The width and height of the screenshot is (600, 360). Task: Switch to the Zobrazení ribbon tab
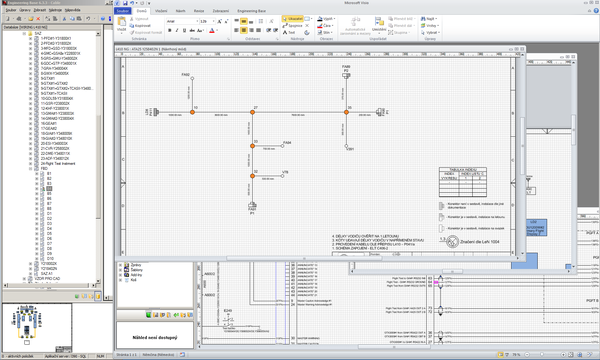[221, 11]
